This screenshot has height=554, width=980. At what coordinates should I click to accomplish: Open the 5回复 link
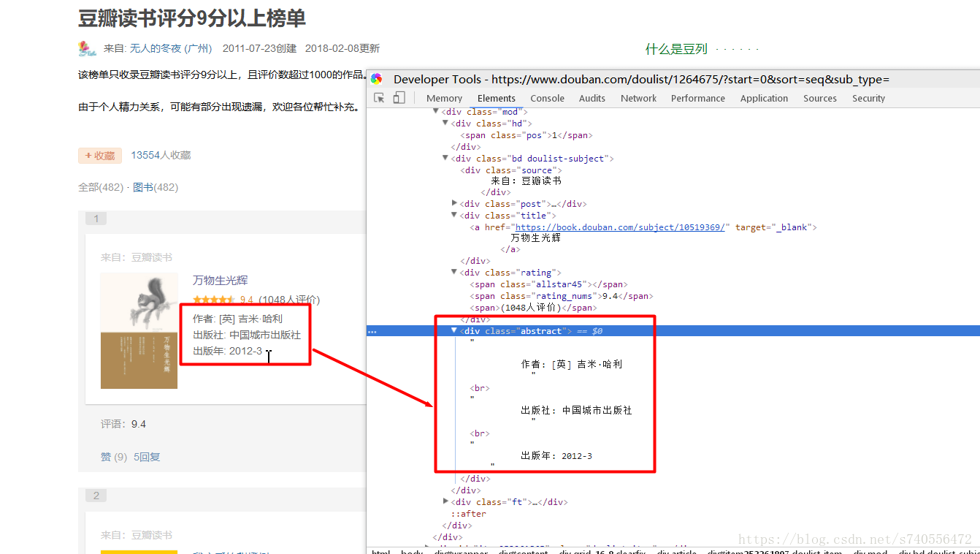click(x=147, y=457)
